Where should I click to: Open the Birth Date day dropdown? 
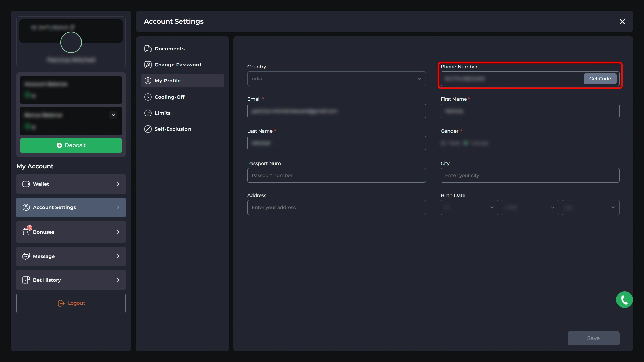coord(469,207)
